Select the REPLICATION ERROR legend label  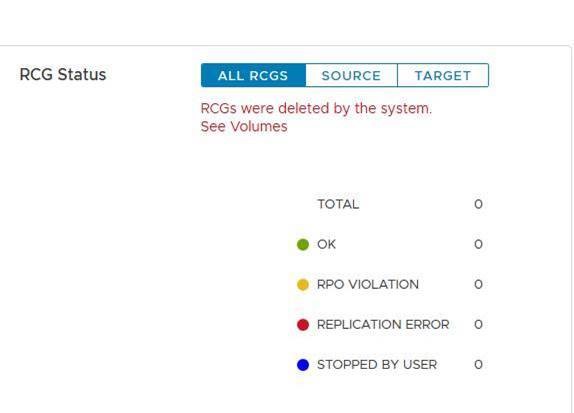coord(383,324)
